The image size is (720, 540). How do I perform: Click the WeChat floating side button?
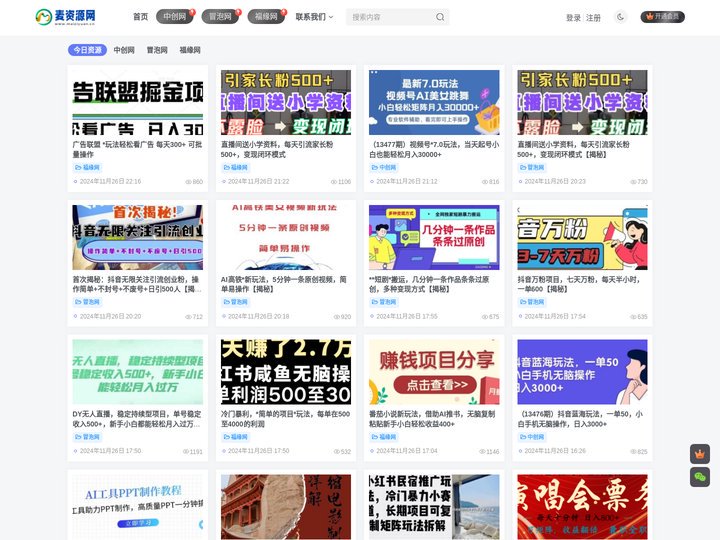click(699, 477)
